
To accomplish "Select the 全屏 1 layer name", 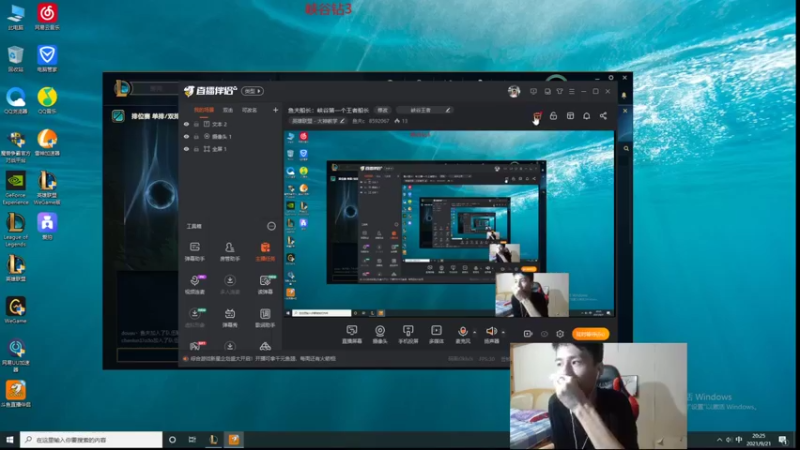I will tap(219, 149).
